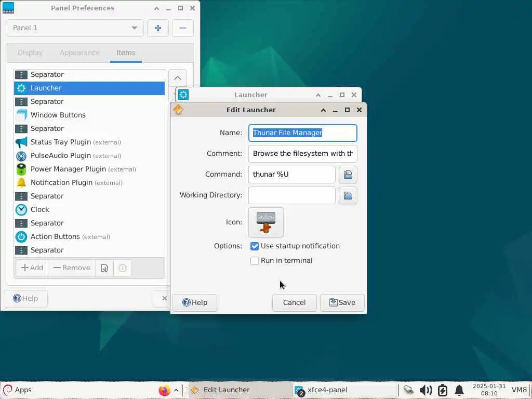This screenshot has height=399, width=532.
Task: Add new panel with plus button
Action: click(158, 28)
